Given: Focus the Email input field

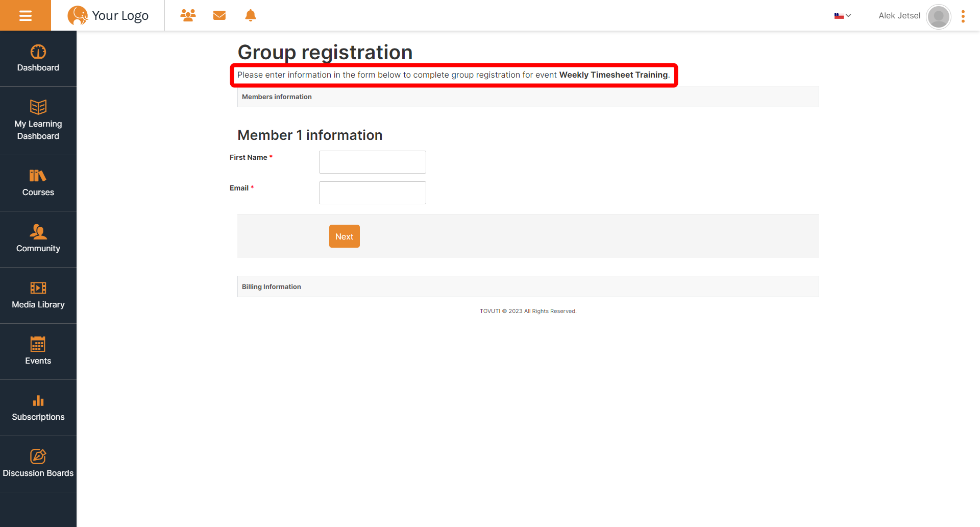Looking at the screenshot, I should pyautogui.click(x=373, y=193).
